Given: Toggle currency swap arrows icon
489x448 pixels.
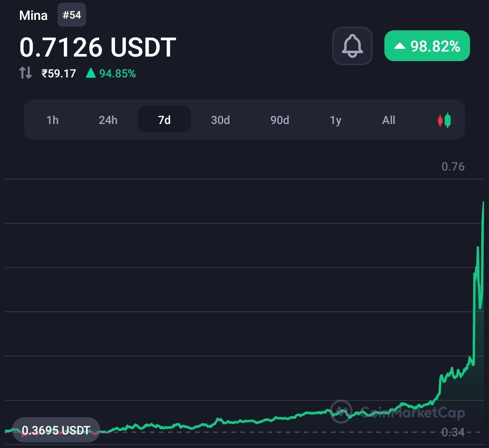Looking at the screenshot, I should tap(25, 73).
